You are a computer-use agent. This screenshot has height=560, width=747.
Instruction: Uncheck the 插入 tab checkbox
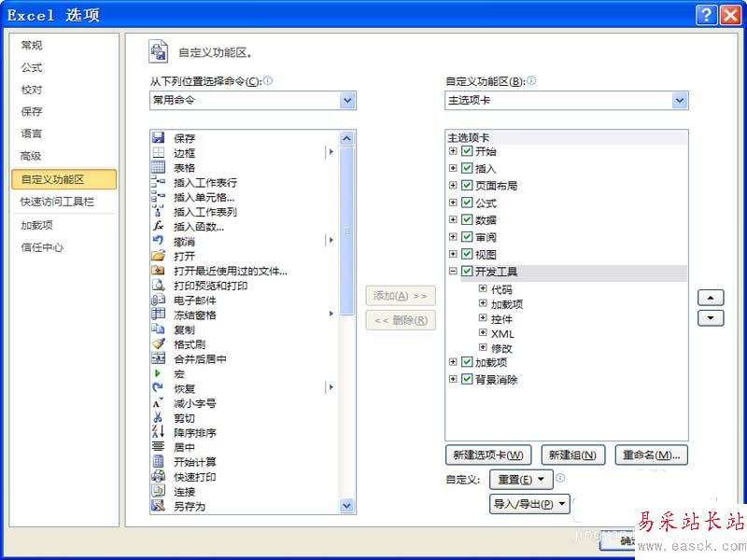[x=468, y=169]
